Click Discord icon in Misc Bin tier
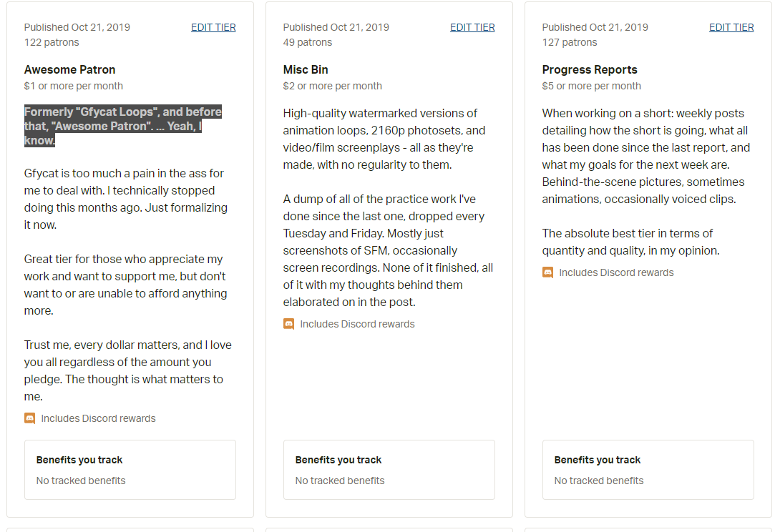775x532 pixels. (x=288, y=324)
